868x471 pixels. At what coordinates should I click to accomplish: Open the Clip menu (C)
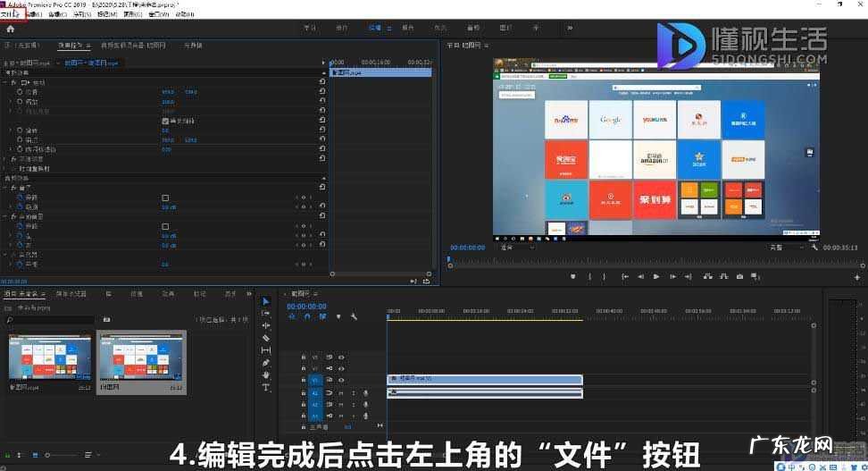(x=57, y=14)
